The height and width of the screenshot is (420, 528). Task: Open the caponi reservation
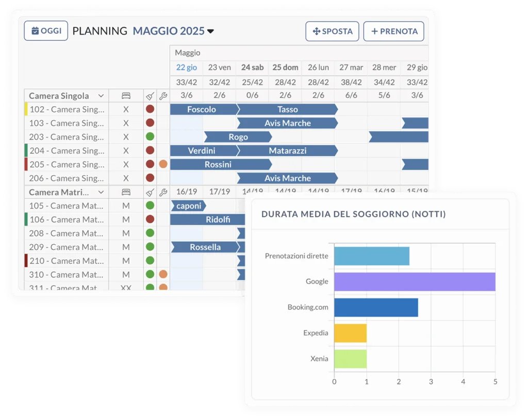(189, 206)
